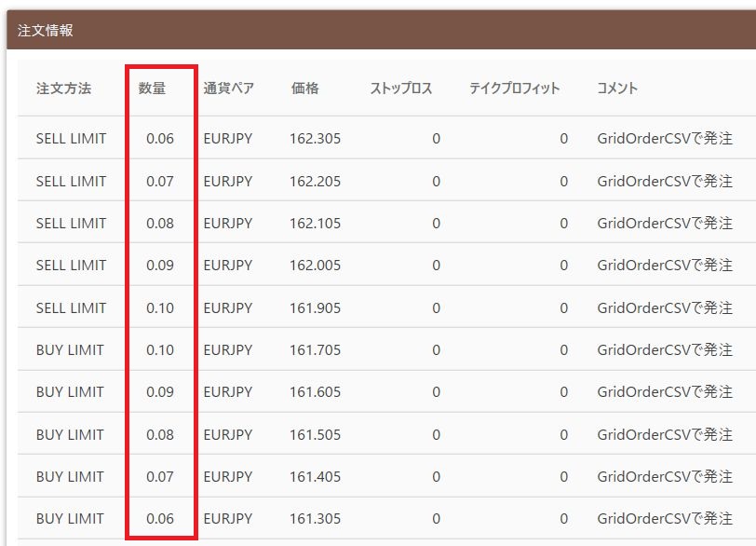Click EURJPY in the 161.705 row
The width and height of the screenshot is (756, 546).
228,349
